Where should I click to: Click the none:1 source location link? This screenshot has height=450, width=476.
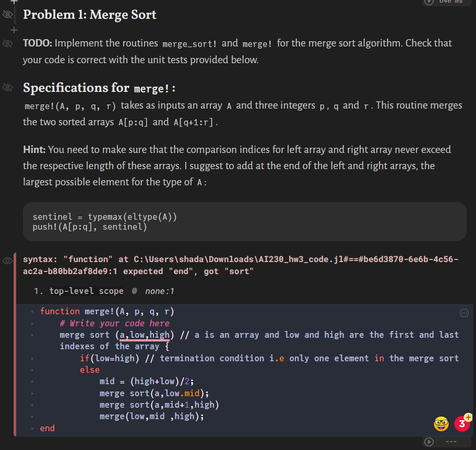160,291
